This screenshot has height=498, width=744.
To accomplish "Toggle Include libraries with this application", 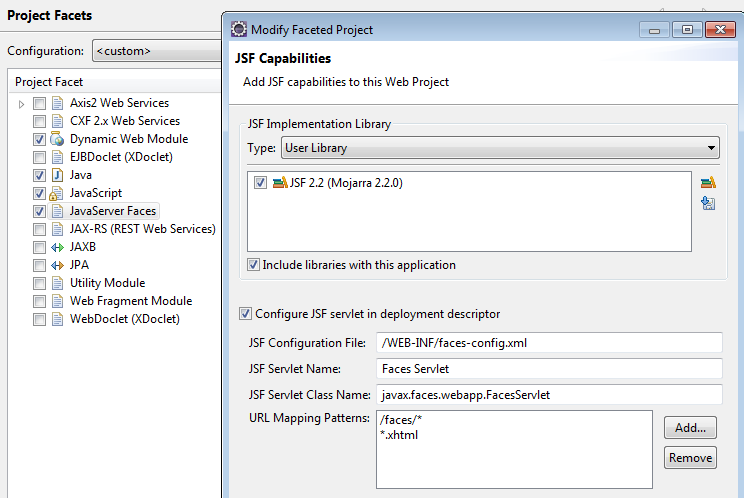I will click(254, 265).
